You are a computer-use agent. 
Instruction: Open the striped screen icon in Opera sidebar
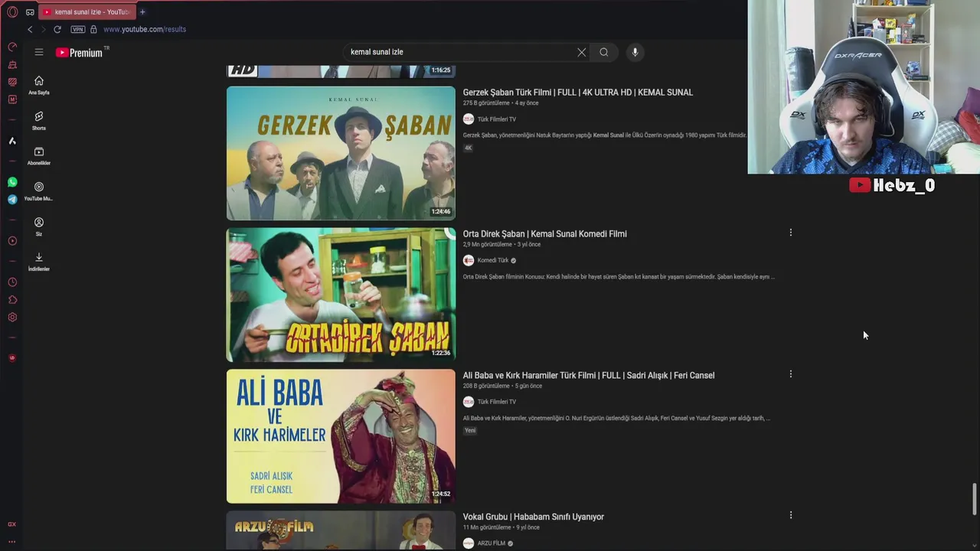(x=12, y=82)
